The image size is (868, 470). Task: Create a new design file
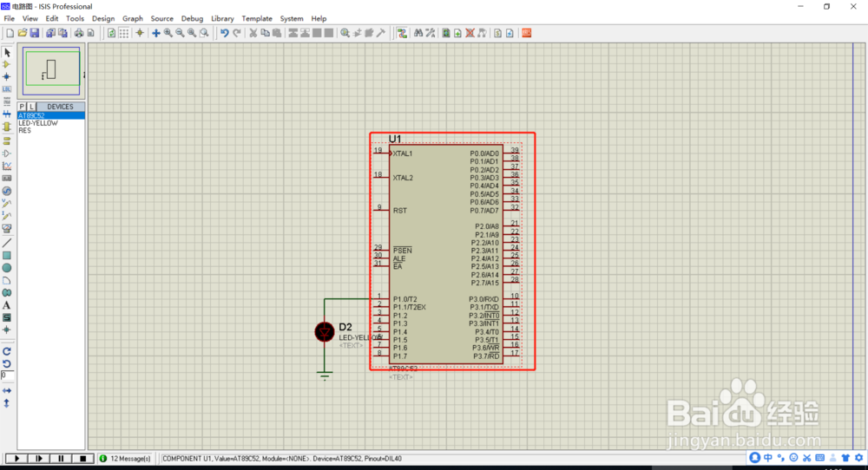click(10, 33)
